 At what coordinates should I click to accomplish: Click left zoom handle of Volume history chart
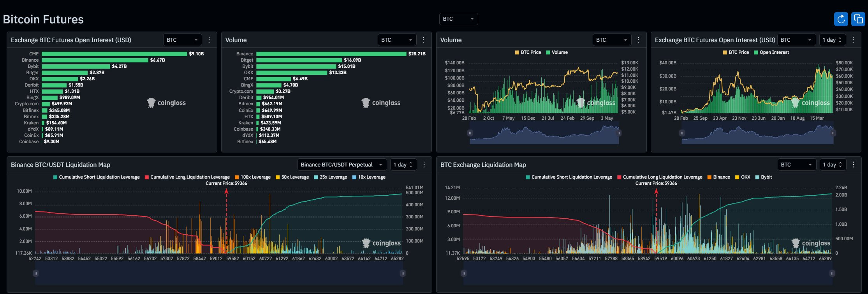point(470,133)
